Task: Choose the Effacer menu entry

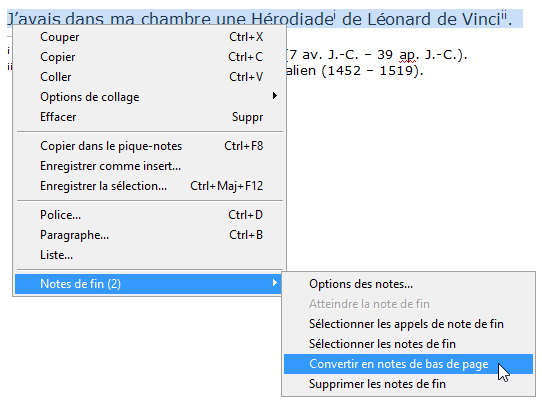Action: (150, 117)
